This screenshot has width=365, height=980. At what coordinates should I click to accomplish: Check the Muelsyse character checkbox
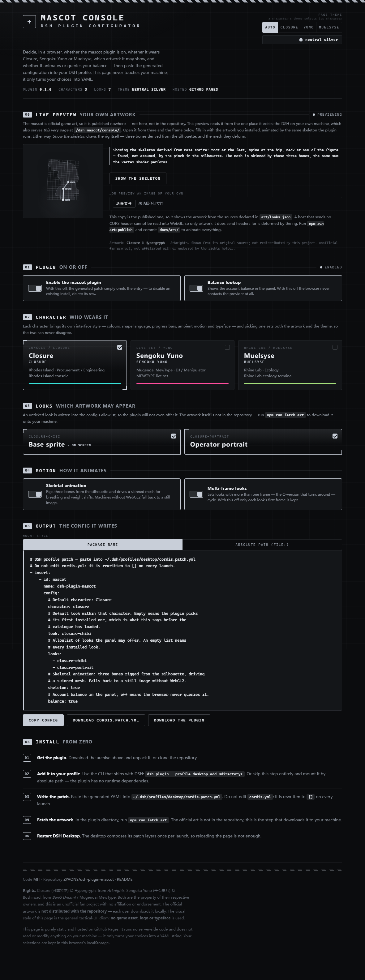click(335, 347)
